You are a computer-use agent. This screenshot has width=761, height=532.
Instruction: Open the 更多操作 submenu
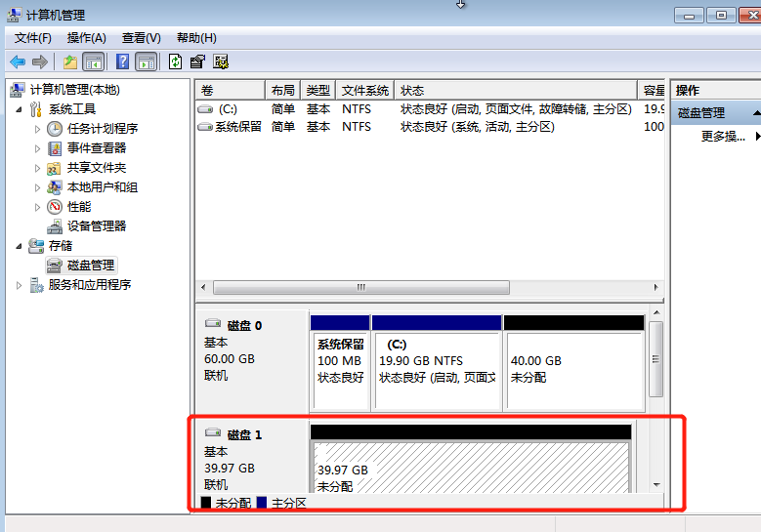(723, 137)
